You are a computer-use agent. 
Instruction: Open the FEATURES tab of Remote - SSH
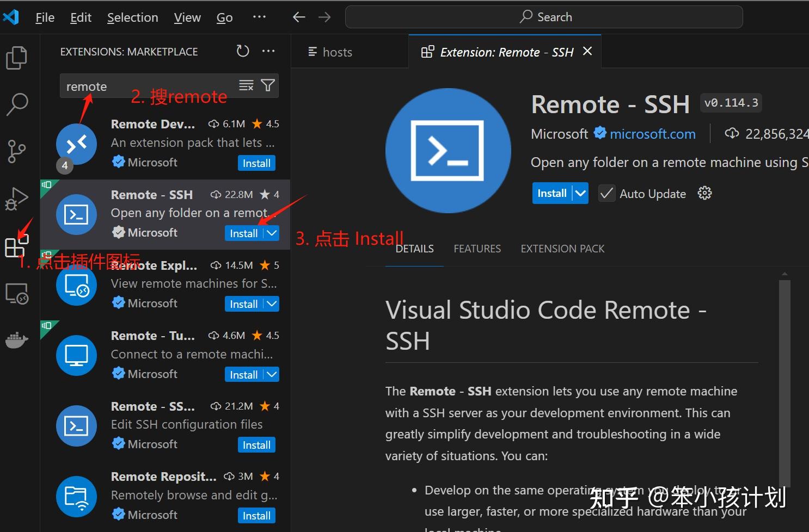tap(477, 249)
